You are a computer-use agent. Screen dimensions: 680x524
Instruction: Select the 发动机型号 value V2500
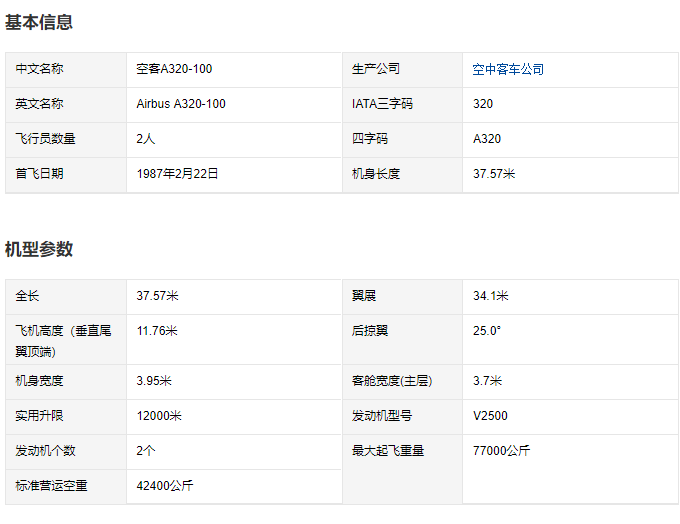point(490,416)
